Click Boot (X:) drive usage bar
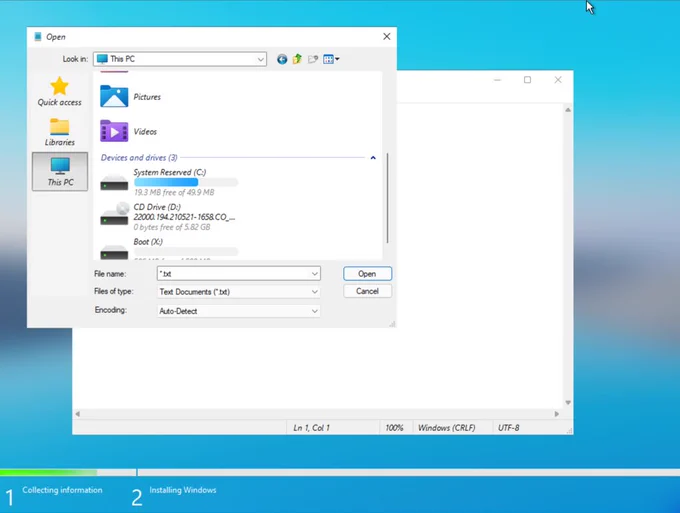Image resolution: width=680 pixels, height=513 pixels. pos(186,252)
